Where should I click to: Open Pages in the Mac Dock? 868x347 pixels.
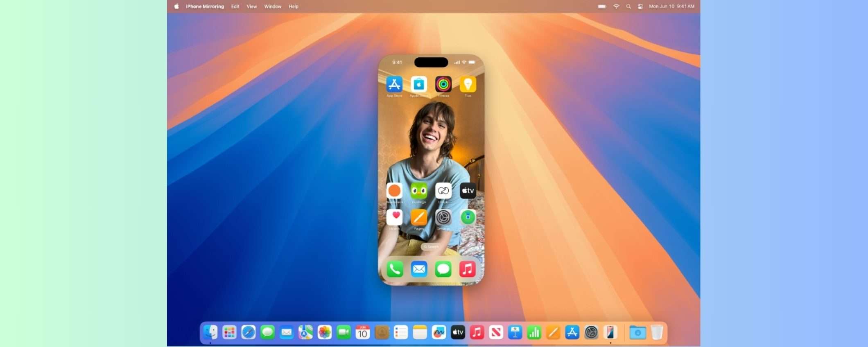click(x=553, y=332)
